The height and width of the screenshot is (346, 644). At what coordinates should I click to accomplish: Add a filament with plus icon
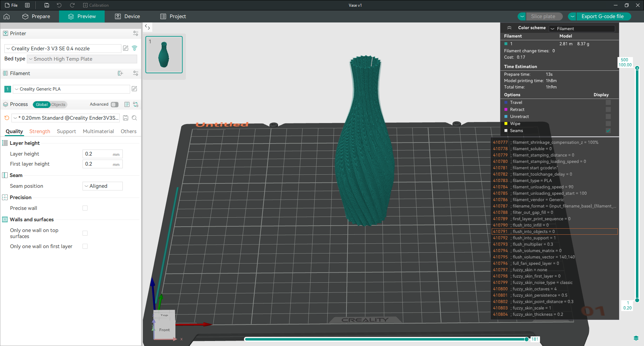[x=120, y=73]
